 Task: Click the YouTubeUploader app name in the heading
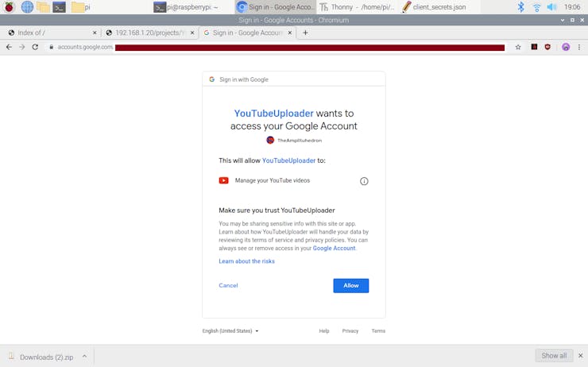274,114
